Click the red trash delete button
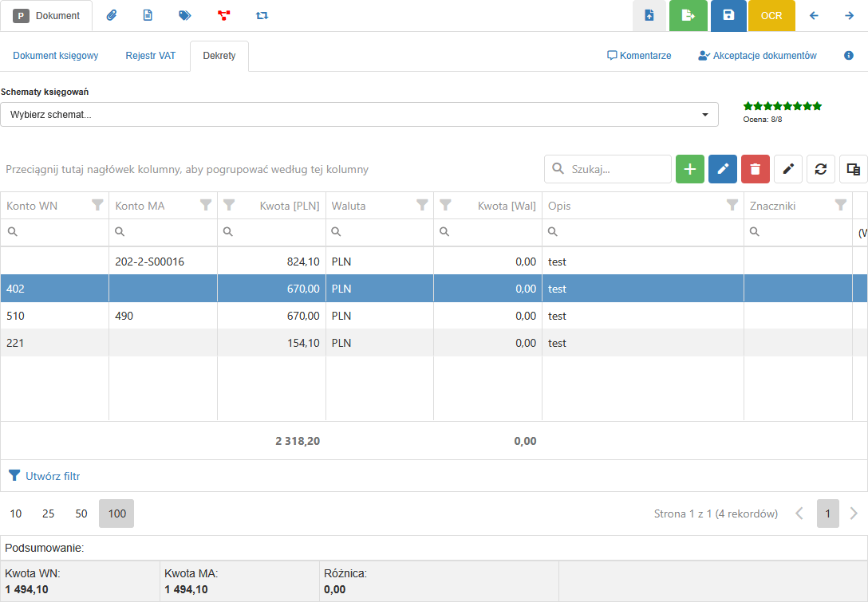Image resolution: width=868 pixels, height=602 pixels. point(756,169)
